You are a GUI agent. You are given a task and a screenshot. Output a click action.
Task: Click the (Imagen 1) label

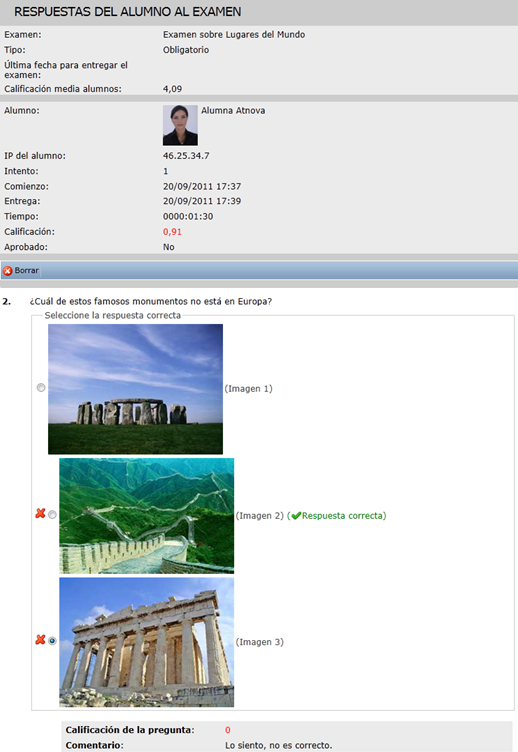click(248, 388)
